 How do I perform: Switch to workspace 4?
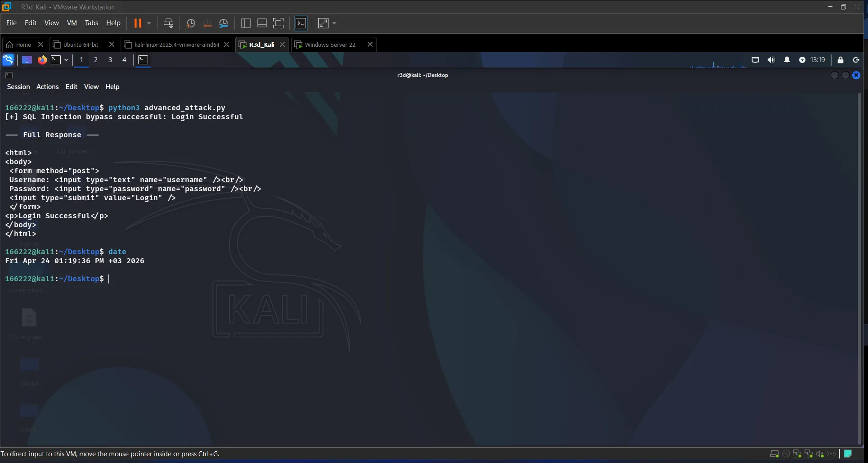coord(125,60)
